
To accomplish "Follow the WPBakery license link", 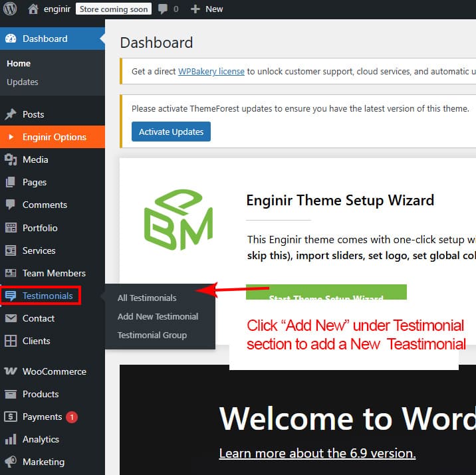I will (211, 71).
